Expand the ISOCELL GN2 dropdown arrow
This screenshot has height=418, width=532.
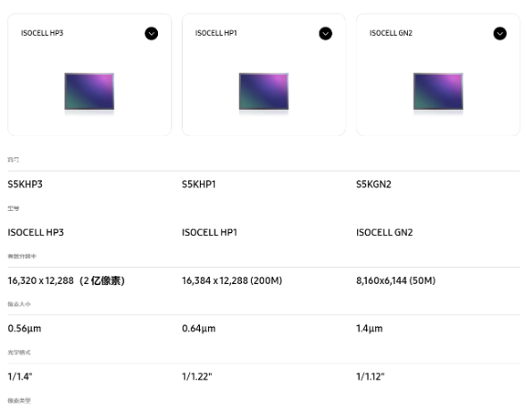pos(500,33)
